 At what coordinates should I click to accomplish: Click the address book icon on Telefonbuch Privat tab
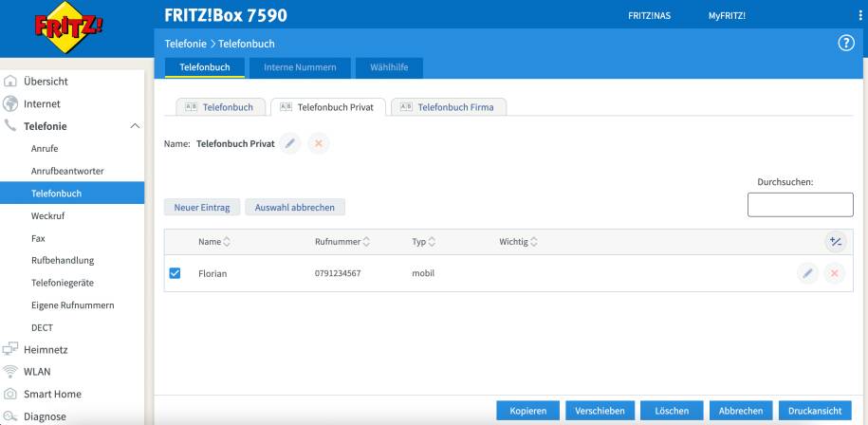click(x=286, y=107)
